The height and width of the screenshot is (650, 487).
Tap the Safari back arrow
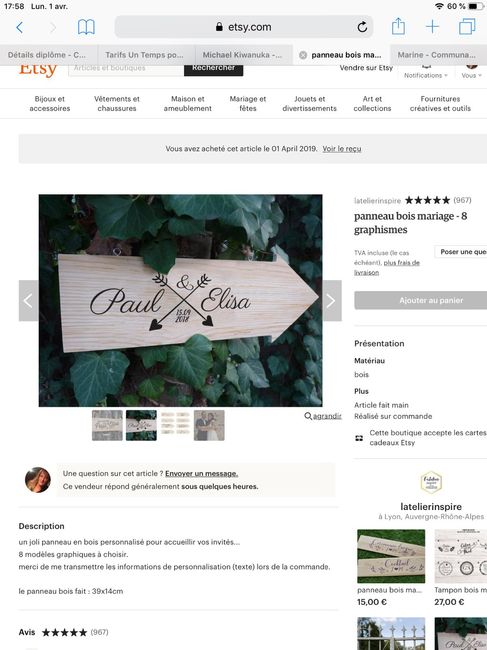[x=19, y=27]
